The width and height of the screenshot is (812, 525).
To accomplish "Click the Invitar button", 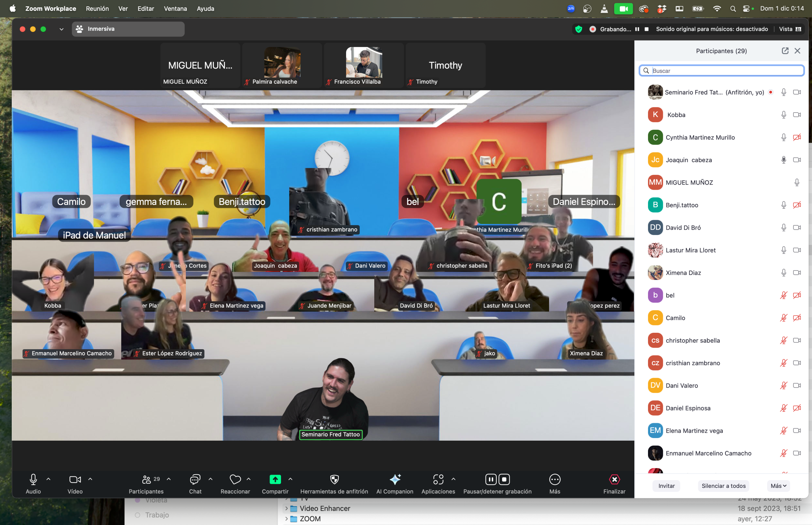I will (x=666, y=486).
